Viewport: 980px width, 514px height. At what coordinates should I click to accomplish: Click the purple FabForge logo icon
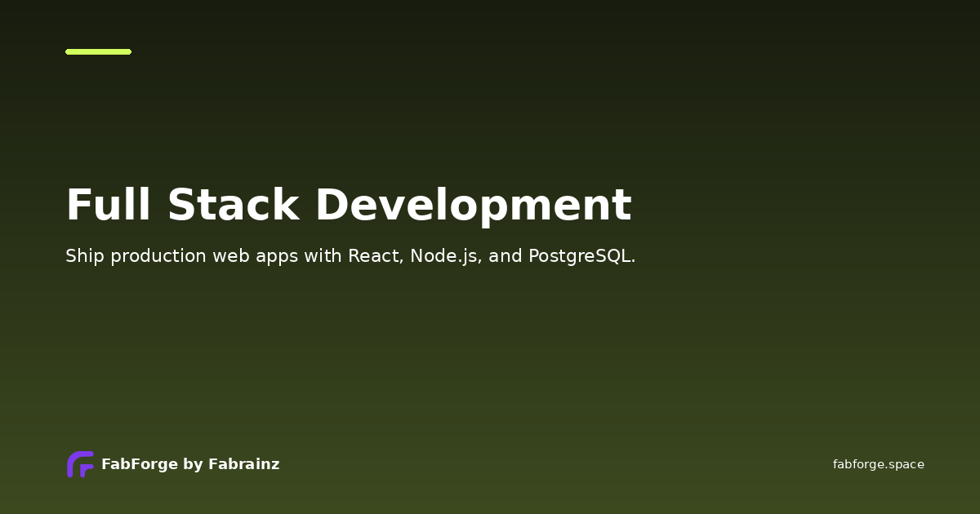coord(80,464)
